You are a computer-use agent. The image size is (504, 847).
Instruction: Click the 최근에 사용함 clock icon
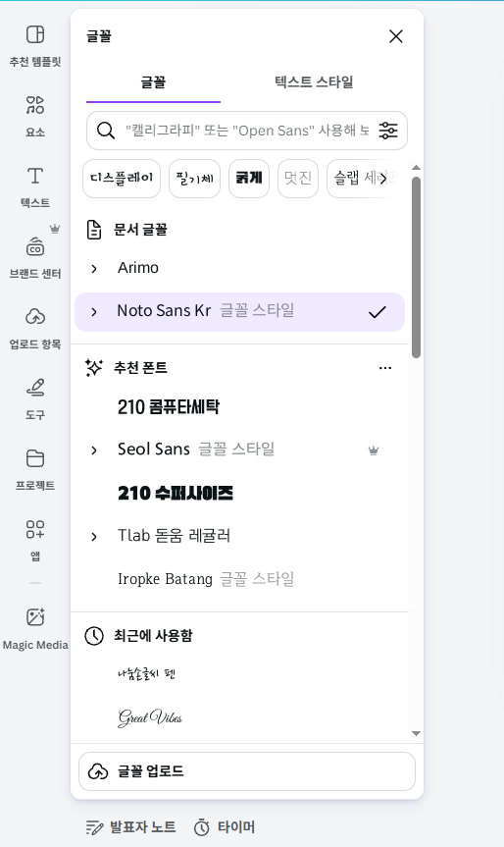point(94,636)
